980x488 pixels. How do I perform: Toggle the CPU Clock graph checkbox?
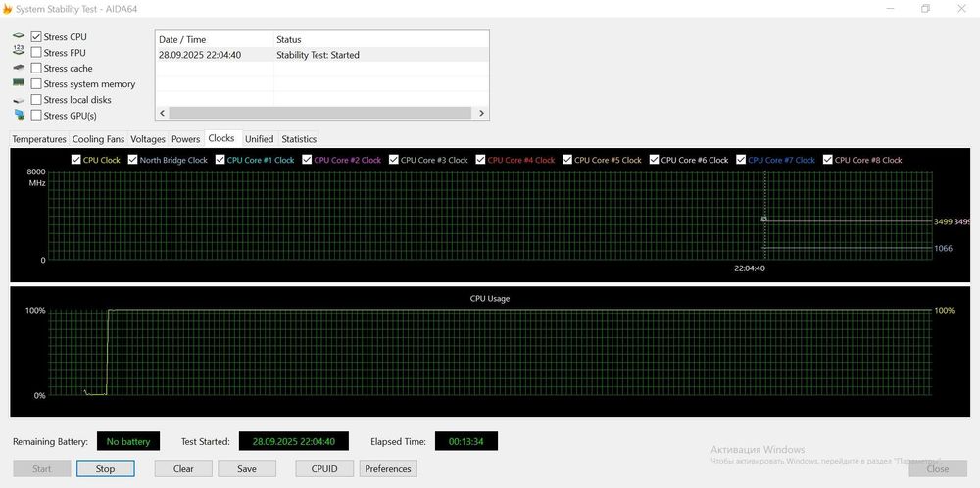point(76,160)
